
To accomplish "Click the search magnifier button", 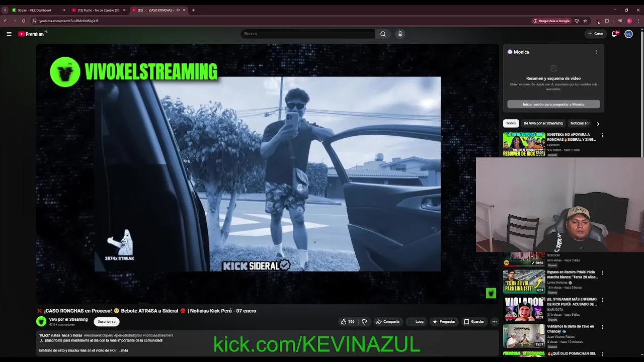I will click(x=383, y=34).
